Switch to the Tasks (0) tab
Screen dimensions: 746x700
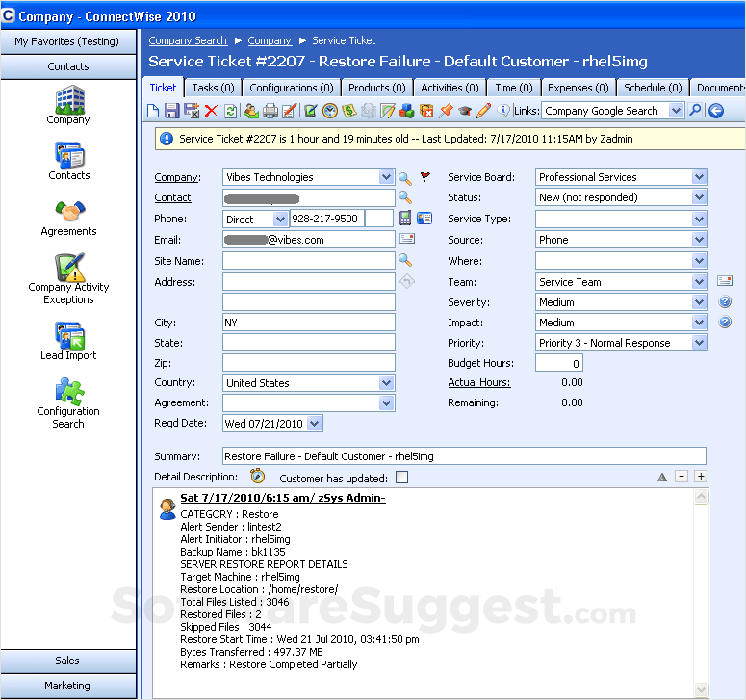[212, 88]
